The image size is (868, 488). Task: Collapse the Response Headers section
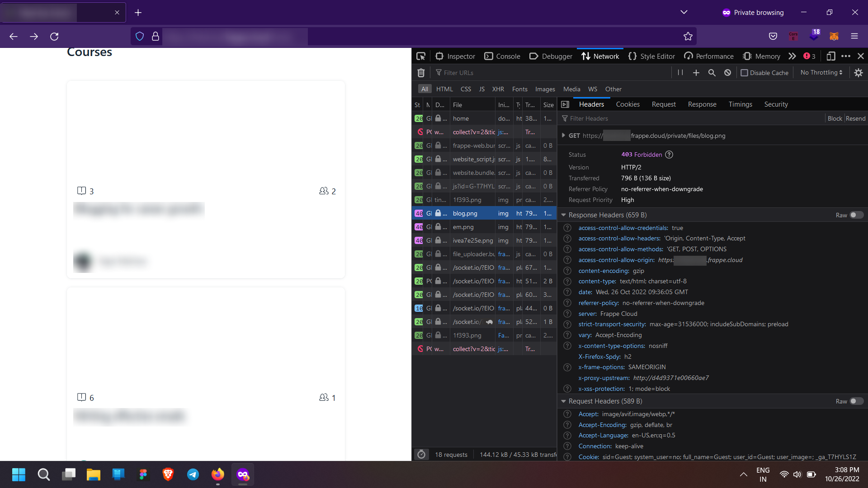pos(563,215)
